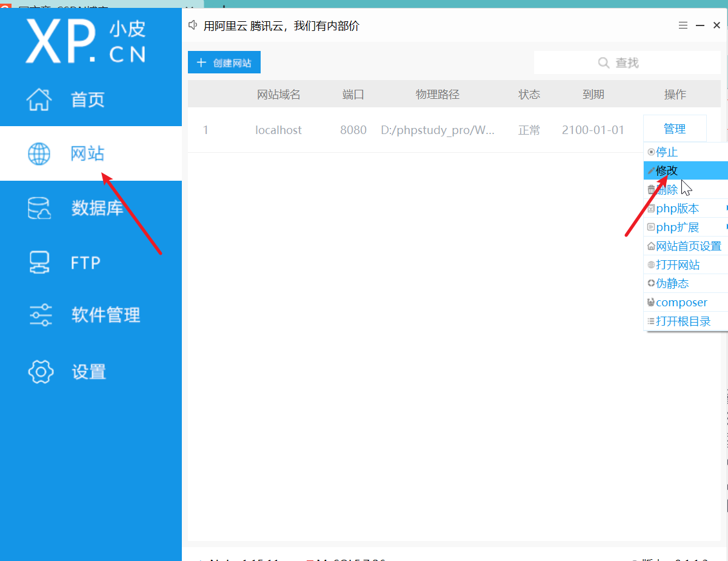Click the globe icon beside 网站

coord(39,153)
